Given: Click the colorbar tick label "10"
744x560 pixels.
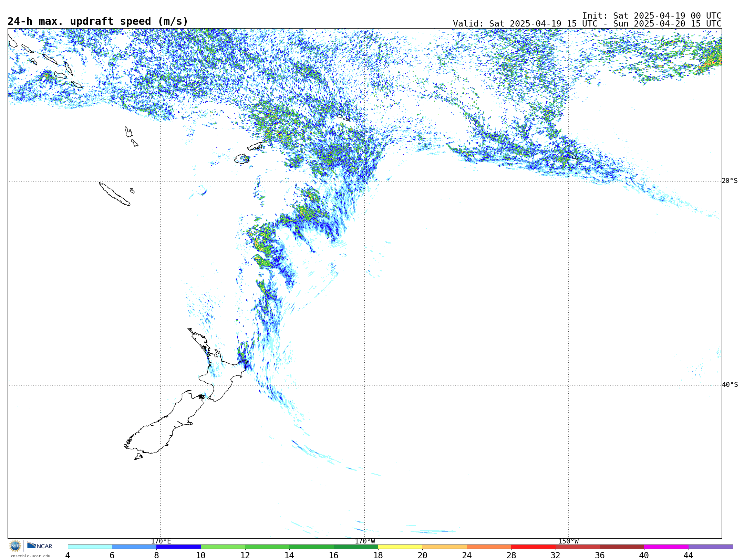Looking at the screenshot, I should pyautogui.click(x=201, y=556).
